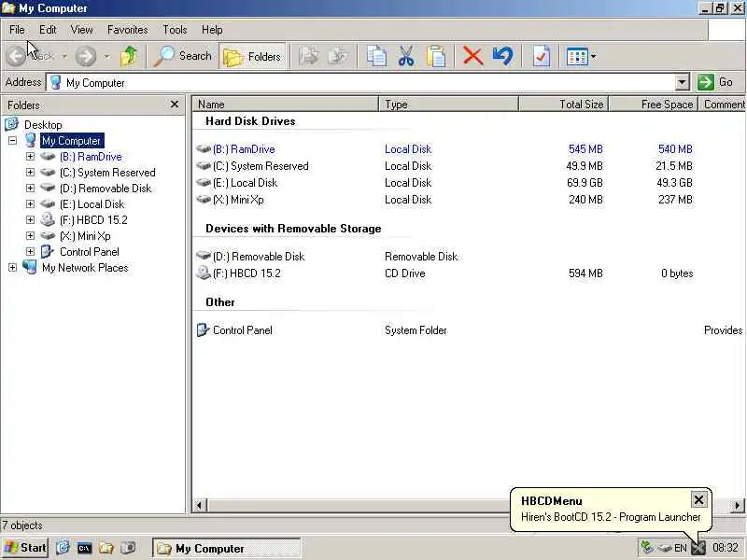Viewport: 747px width, 560px height.
Task: Expand (D:) Removable Disk tree node
Action: pyautogui.click(x=30, y=189)
